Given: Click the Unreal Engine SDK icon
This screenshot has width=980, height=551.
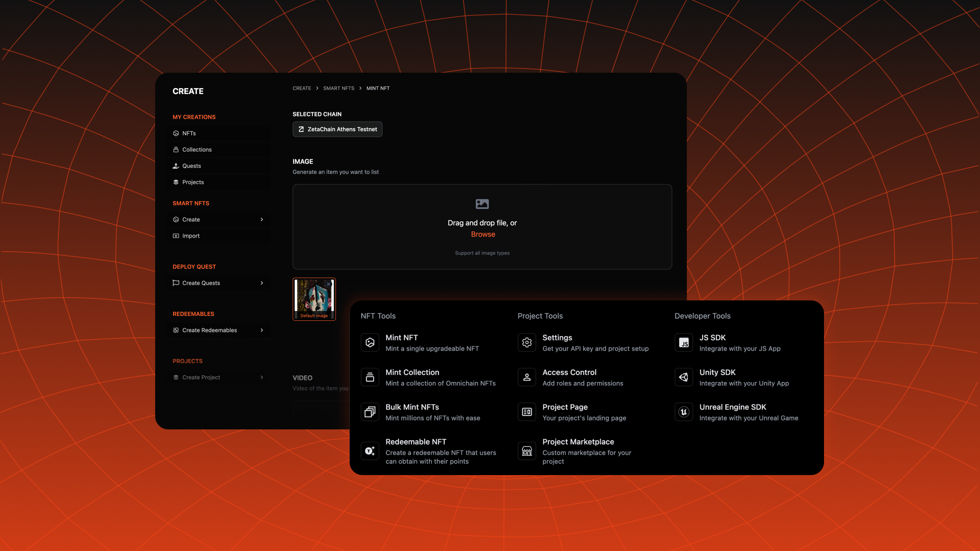Looking at the screenshot, I should pyautogui.click(x=684, y=412).
